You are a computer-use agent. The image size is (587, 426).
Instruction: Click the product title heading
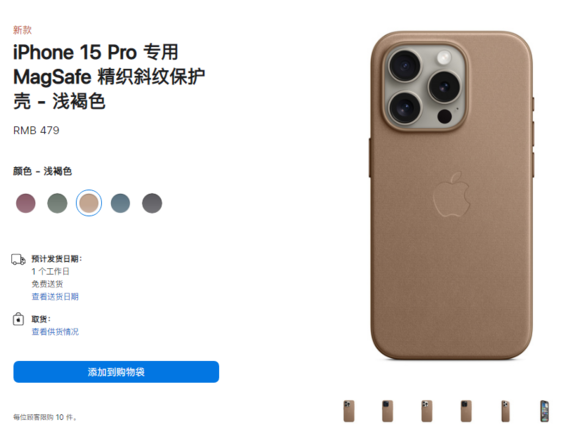(109, 77)
